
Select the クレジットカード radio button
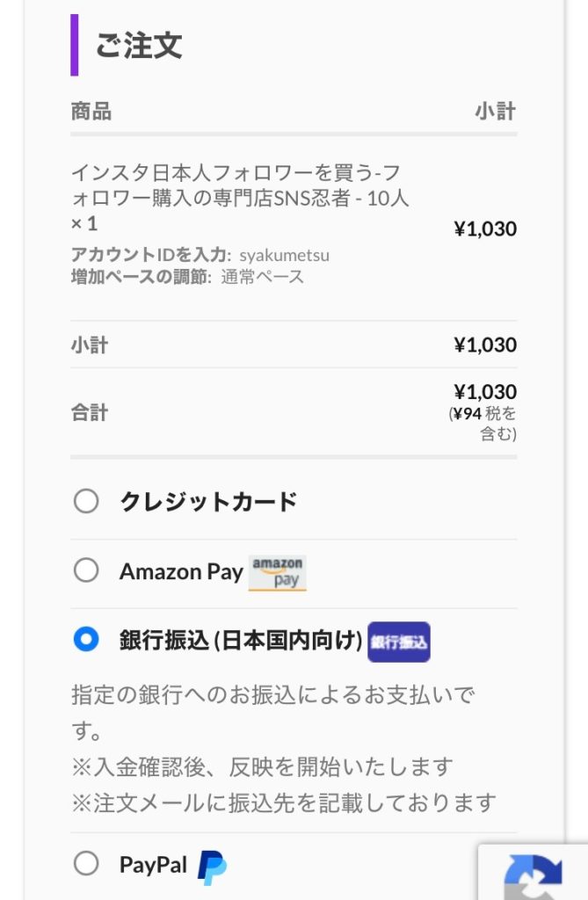tap(86, 502)
